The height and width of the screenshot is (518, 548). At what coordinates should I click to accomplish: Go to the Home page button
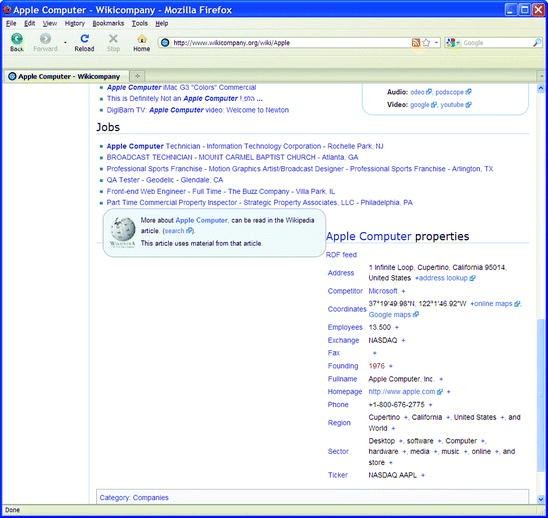[x=142, y=42]
